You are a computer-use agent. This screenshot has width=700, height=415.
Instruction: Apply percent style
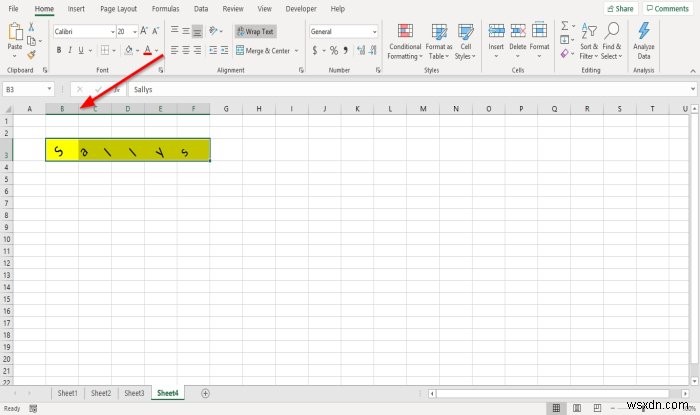point(333,50)
